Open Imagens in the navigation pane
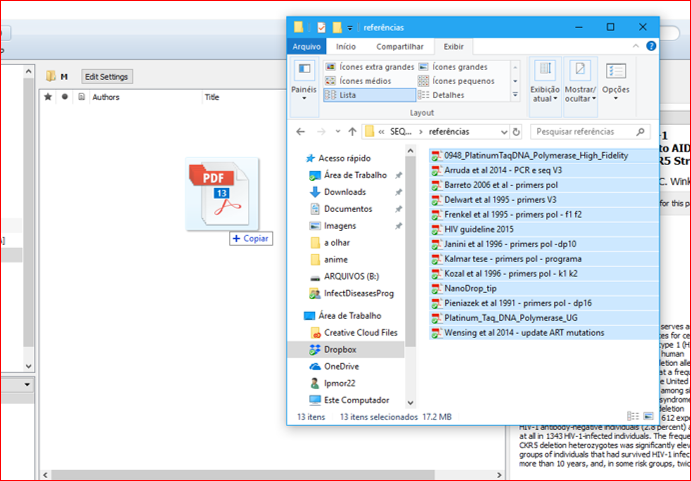The image size is (691, 481). pos(340,226)
